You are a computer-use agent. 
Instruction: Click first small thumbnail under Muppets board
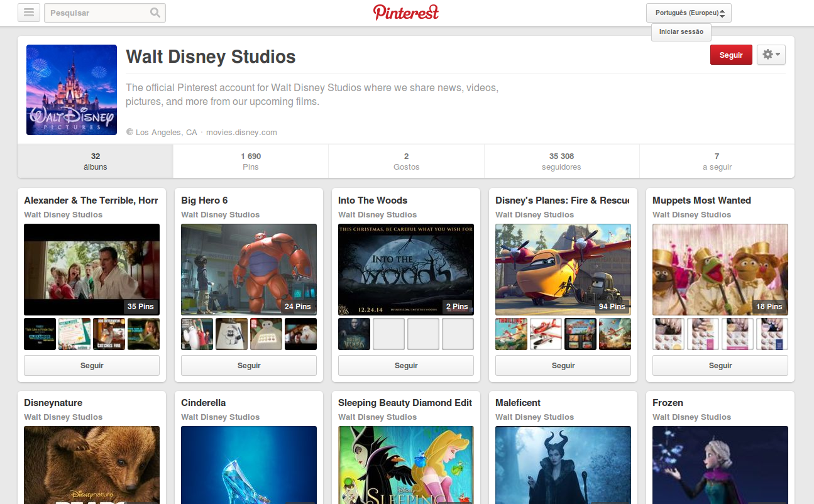669,334
